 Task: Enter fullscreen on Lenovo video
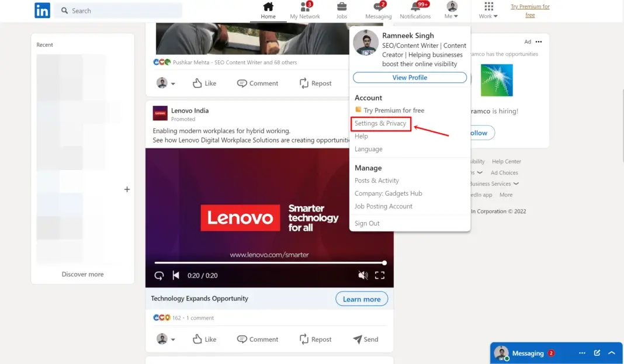(x=380, y=275)
